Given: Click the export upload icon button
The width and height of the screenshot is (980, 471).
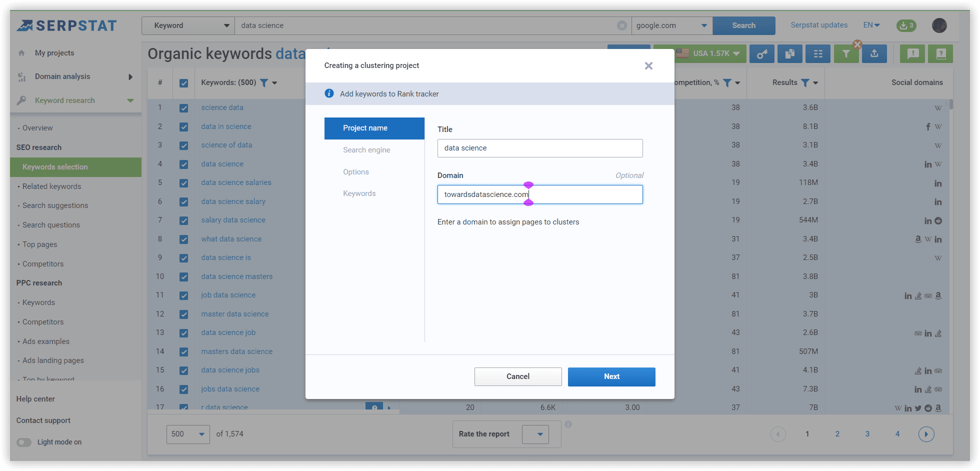Looking at the screenshot, I should (874, 54).
